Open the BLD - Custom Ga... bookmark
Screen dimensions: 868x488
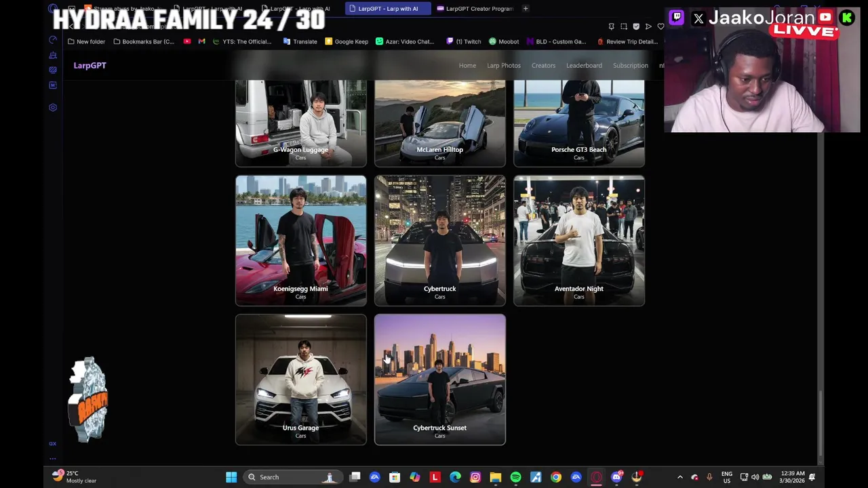[x=556, y=41]
